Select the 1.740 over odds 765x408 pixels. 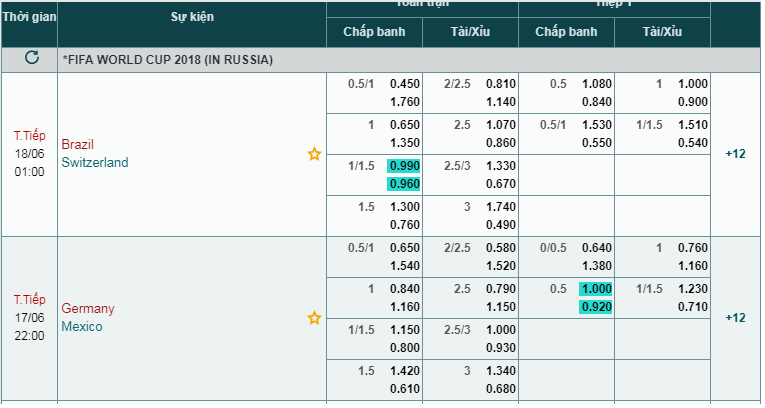pyautogui.click(x=501, y=206)
